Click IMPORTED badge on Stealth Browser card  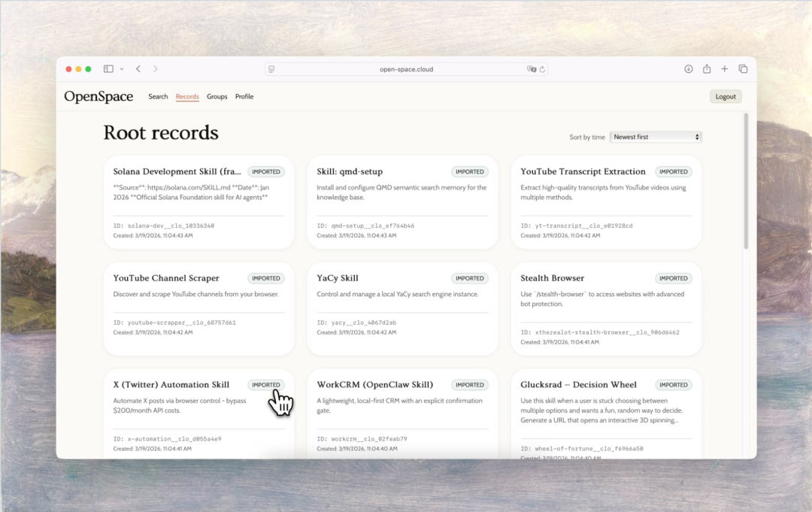tap(673, 278)
